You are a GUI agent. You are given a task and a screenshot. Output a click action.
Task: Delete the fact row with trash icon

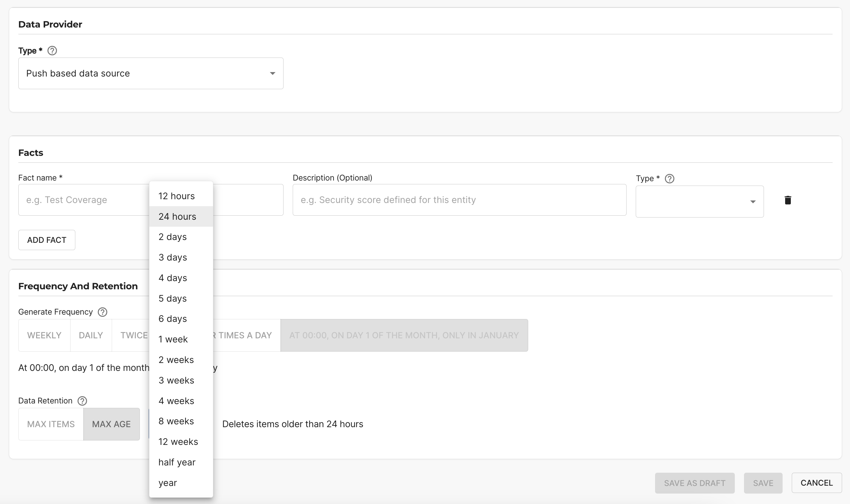pos(787,200)
